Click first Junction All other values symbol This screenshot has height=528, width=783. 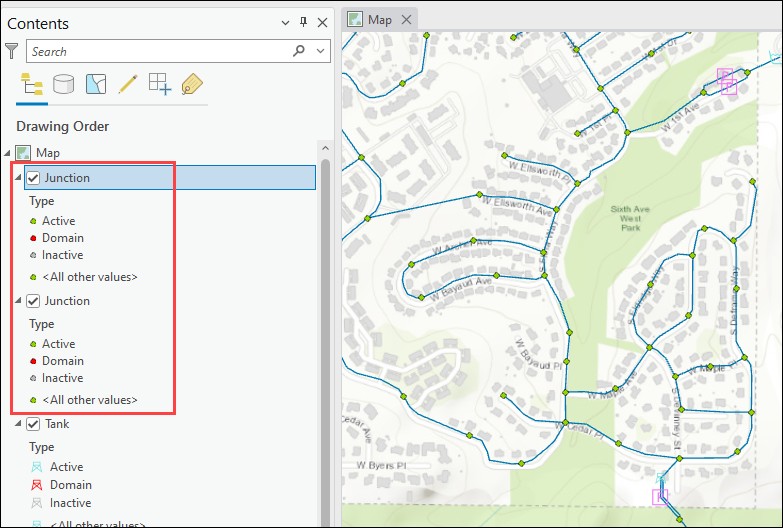33,277
